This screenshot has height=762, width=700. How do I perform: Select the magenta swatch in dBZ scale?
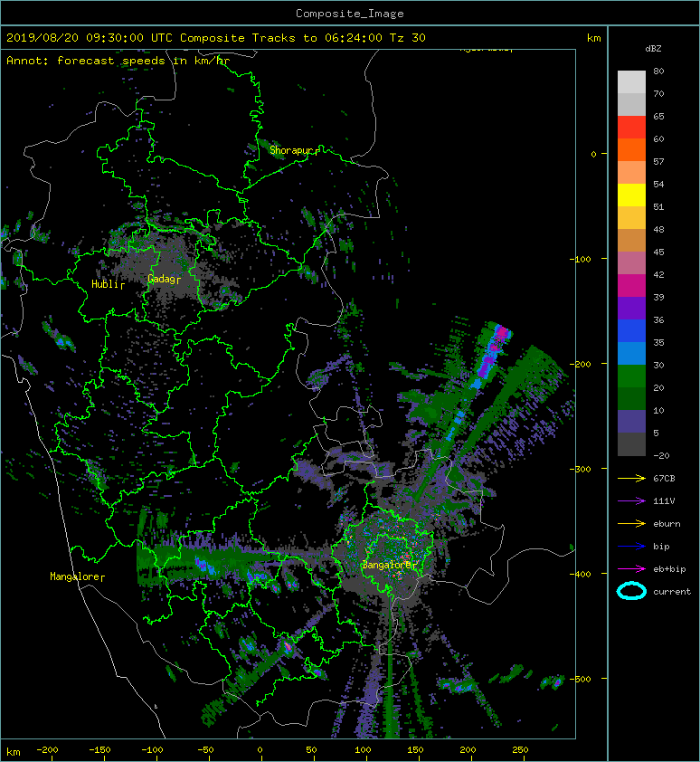coord(631,286)
